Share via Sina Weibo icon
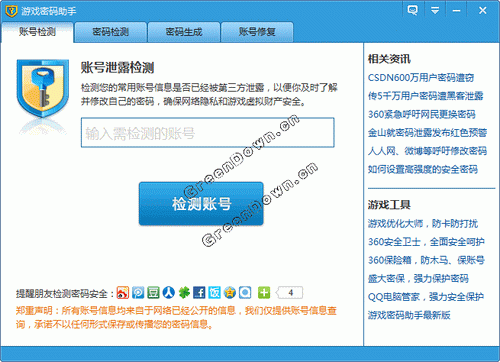Image resolution: width=500 pixels, height=362 pixels. coord(123,293)
